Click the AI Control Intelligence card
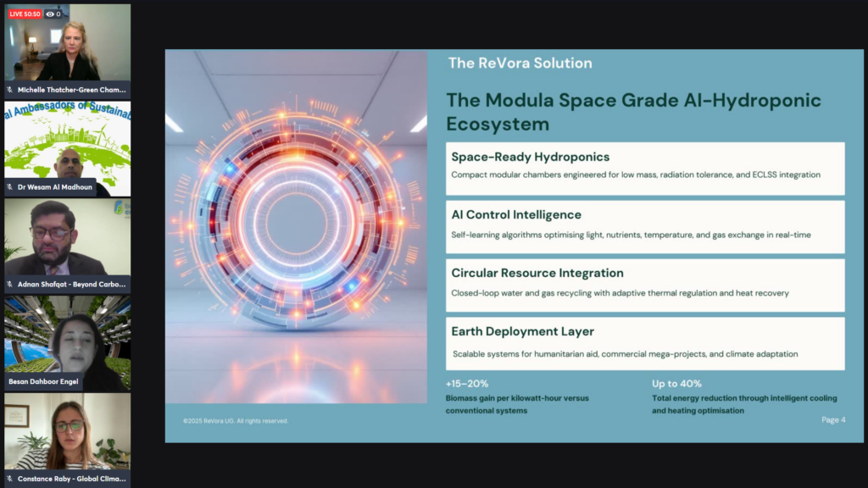 click(645, 226)
